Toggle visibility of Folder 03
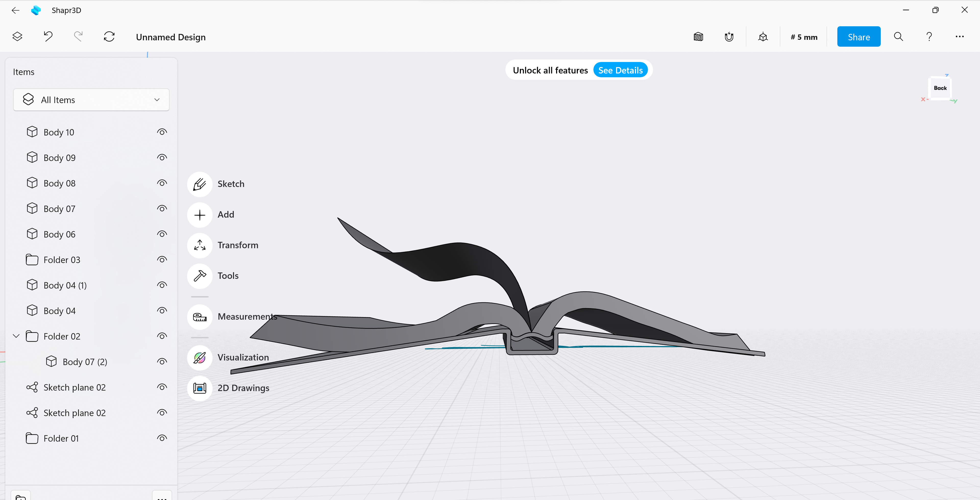The height and width of the screenshot is (500, 980). (162, 260)
